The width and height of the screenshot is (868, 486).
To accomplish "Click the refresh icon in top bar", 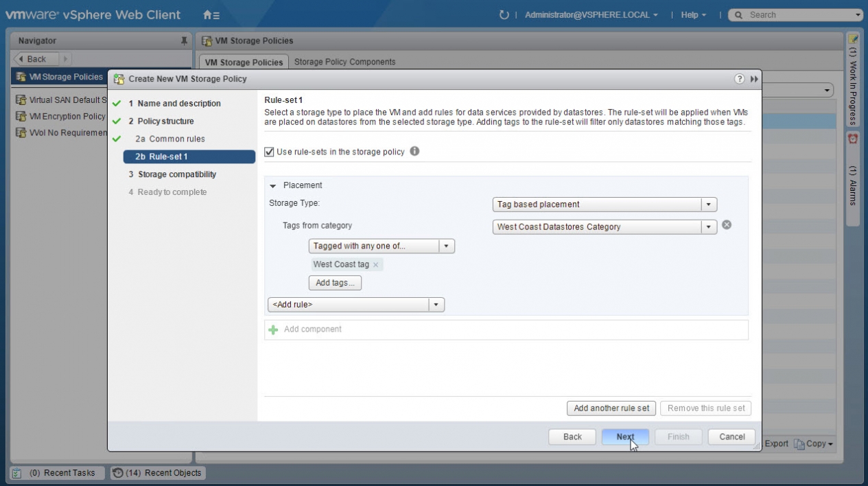I will [x=504, y=15].
